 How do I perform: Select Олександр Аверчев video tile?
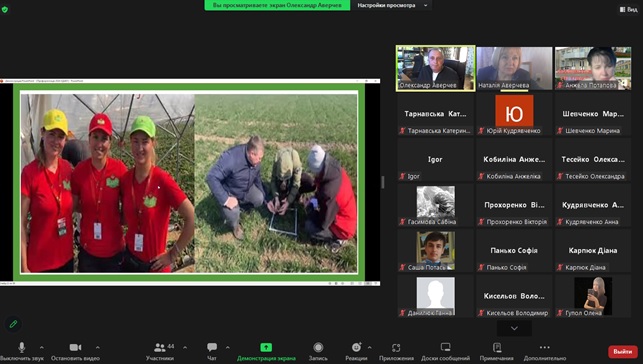436,68
